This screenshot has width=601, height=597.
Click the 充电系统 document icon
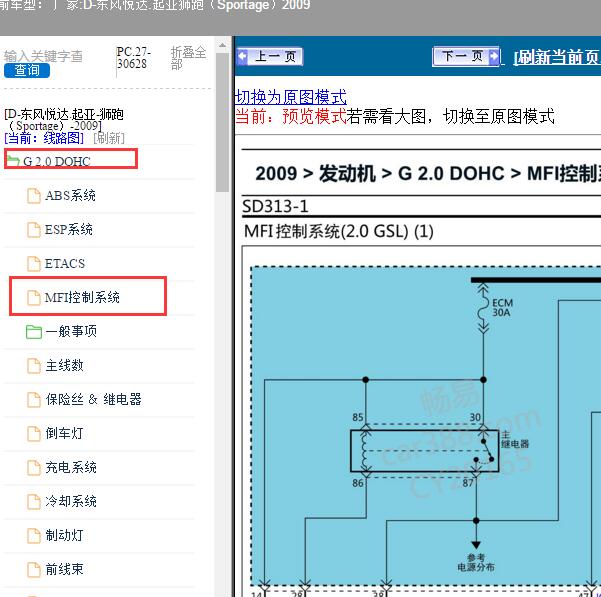[x=34, y=467]
